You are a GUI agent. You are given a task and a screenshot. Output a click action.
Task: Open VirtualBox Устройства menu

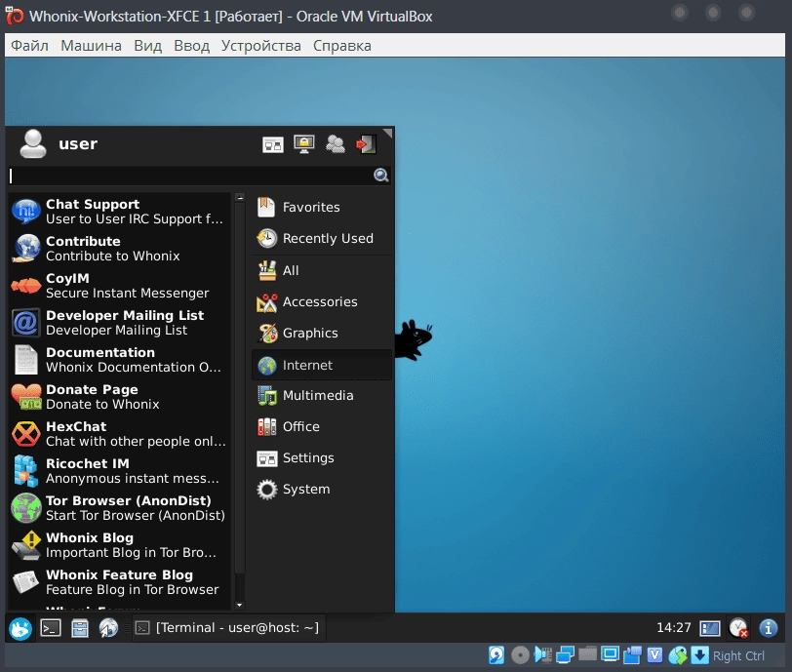click(x=261, y=46)
